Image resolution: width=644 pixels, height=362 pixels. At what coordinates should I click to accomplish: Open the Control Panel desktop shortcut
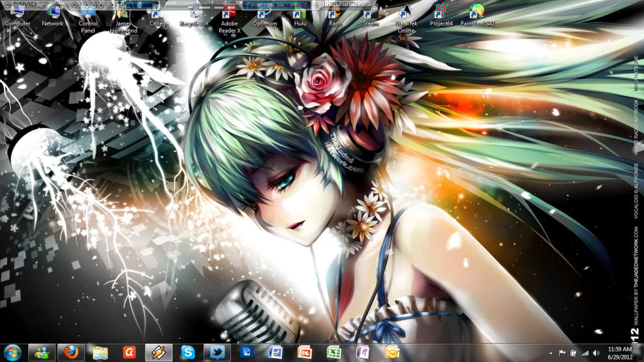(x=88, y=20)
